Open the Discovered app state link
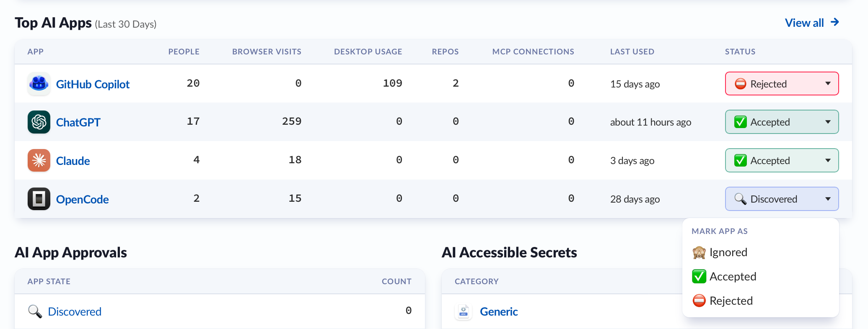The image size is (868, 329). 75,312
